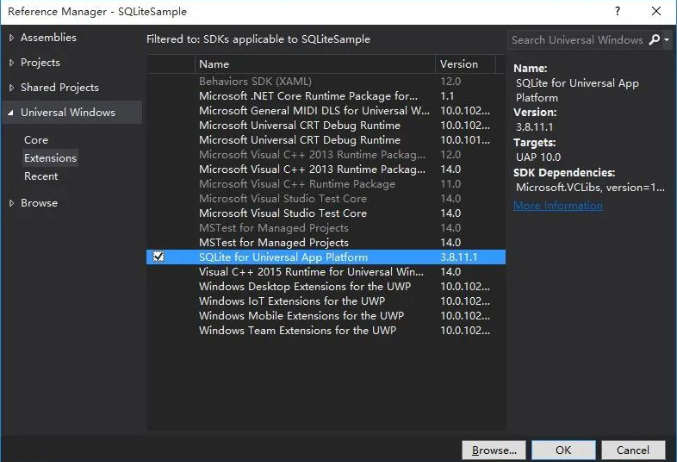This screenshot has height=462, width=679.
Task: Select Visual C++ 2013 Runtime version 14.0
Action: coord(326,169)
